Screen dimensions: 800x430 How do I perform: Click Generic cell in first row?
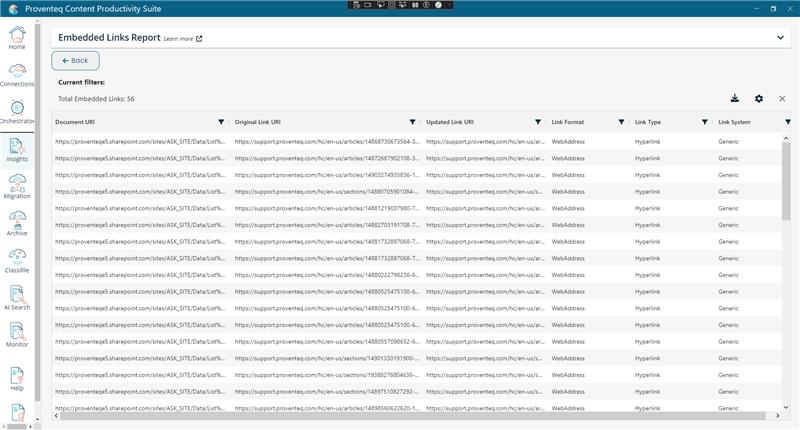point(728,142)
